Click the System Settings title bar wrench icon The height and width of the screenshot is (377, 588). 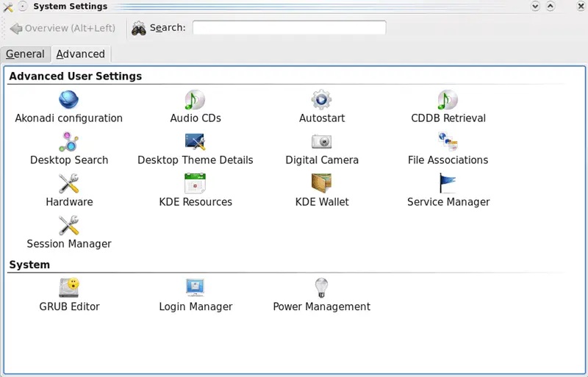pos(7,7)
